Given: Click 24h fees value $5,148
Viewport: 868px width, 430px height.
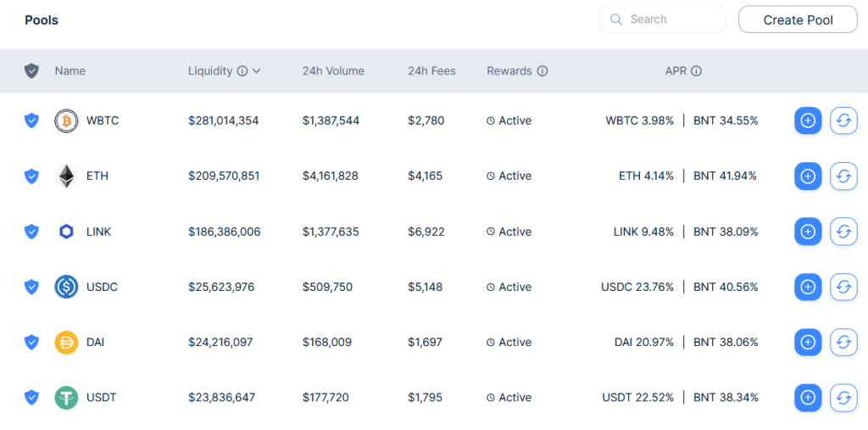Looking at the screenshot, I should [x=426, y=287].
